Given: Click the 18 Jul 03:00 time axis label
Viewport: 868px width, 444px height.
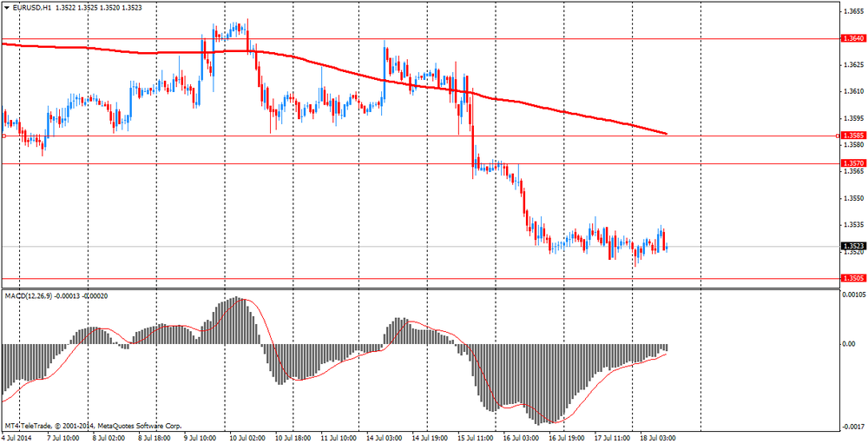Looking at the screenshot, I should [x=658, y=438].
